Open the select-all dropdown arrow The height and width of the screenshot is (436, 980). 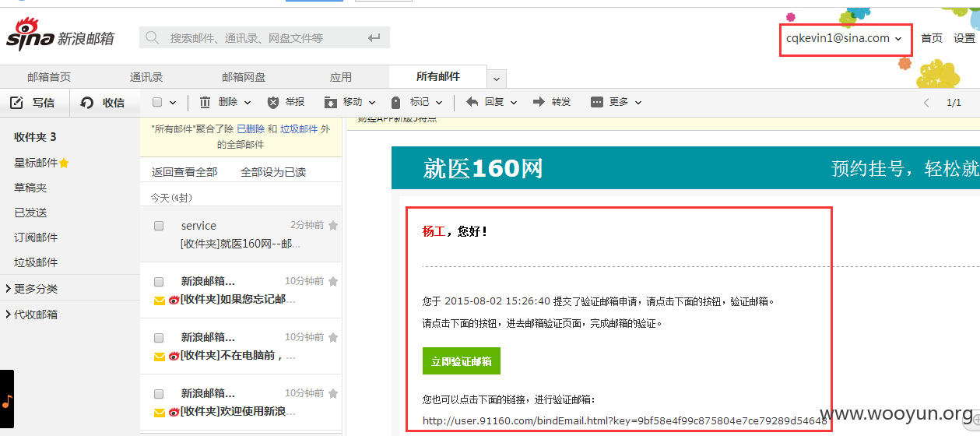coord(173,103)
